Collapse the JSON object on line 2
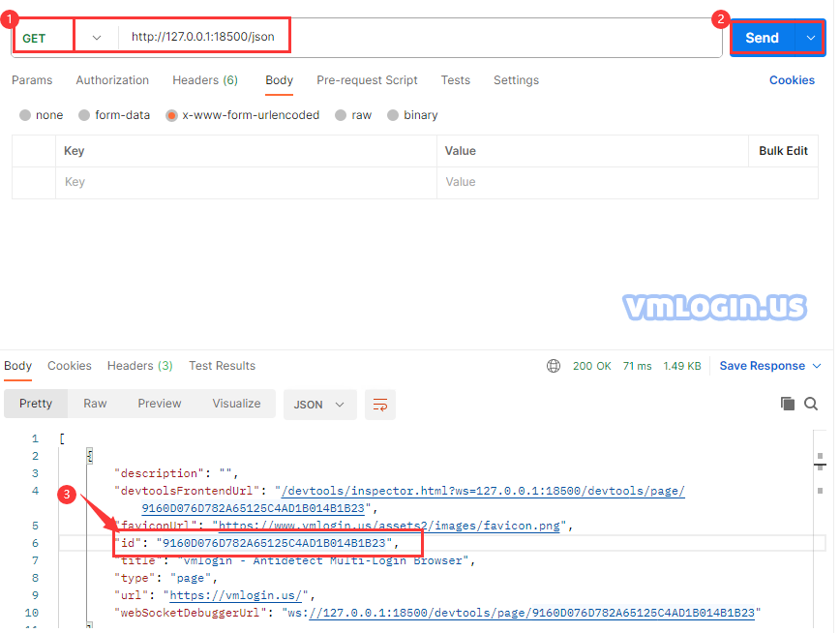 tap(89, 456)
